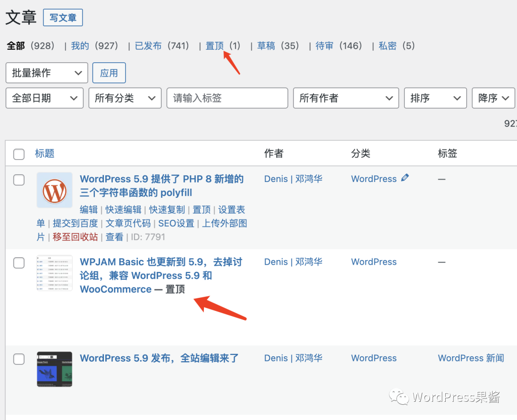
Task: Click the 置顶 row action under PHP 8 post
Action: point(202,210)
